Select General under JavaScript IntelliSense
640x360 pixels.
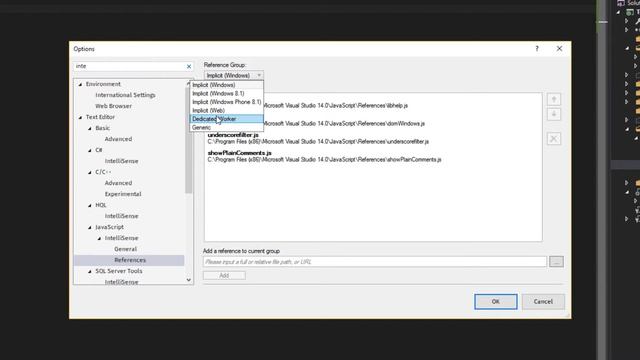(x=125, y=249)
